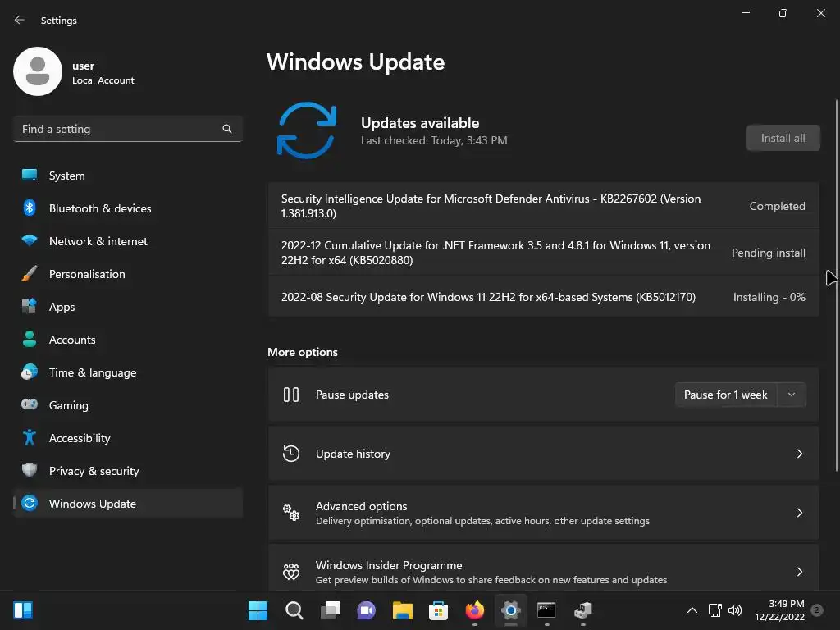
Task: Click the Windows Insider Programme icon
Action: pyautogui.click(x=291, y=572)
